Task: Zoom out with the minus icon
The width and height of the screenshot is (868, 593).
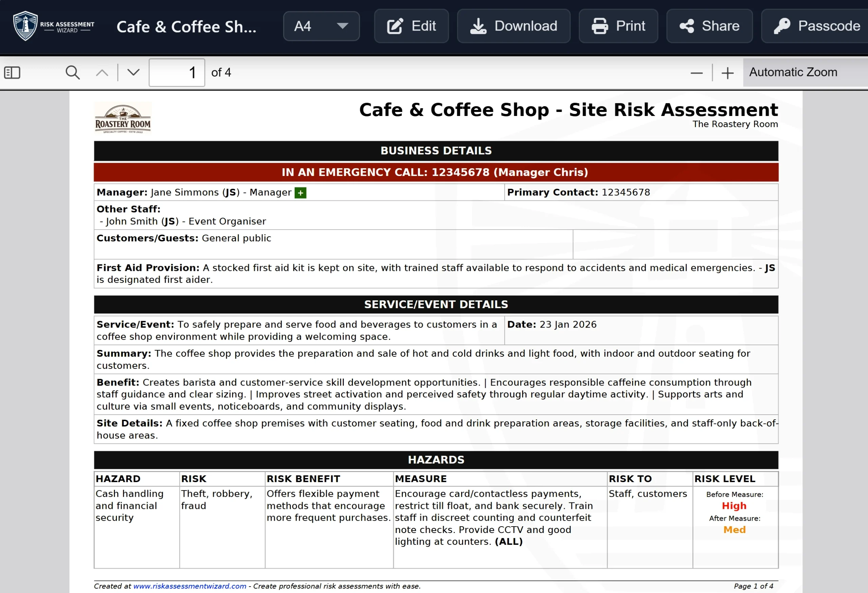Action: (x=696, y=73)
